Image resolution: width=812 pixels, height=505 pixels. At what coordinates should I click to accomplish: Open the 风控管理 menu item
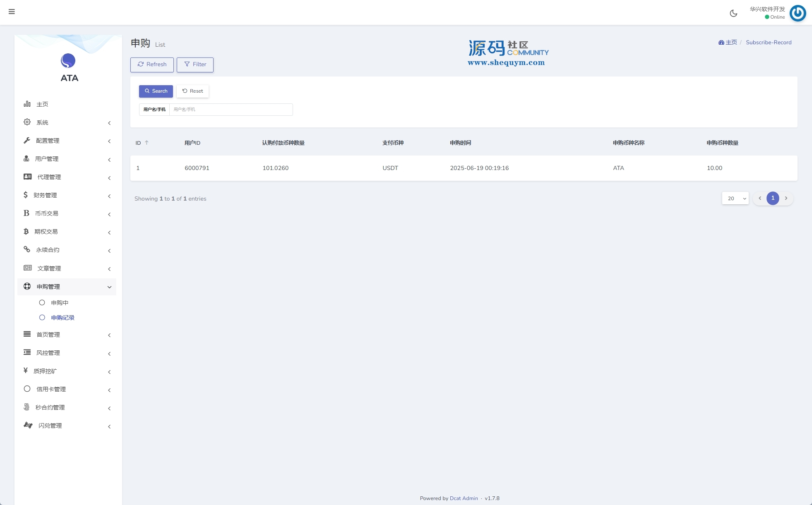pos(48,353)
